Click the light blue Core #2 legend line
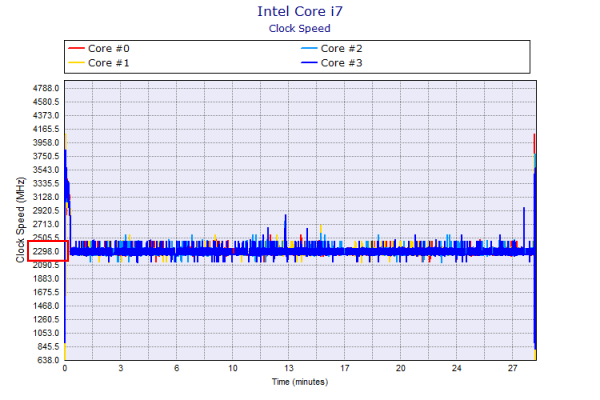600x400 pixels. point(309,49)
